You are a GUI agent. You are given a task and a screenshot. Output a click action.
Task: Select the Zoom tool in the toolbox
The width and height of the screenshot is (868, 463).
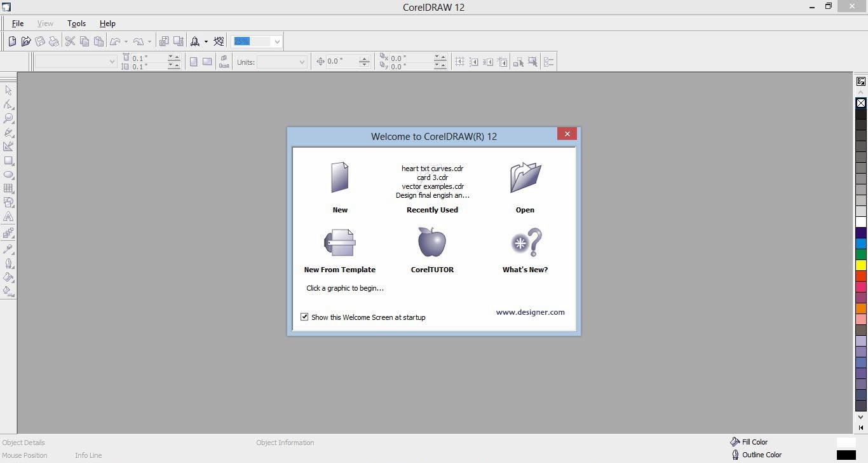[x=9, y=118]
